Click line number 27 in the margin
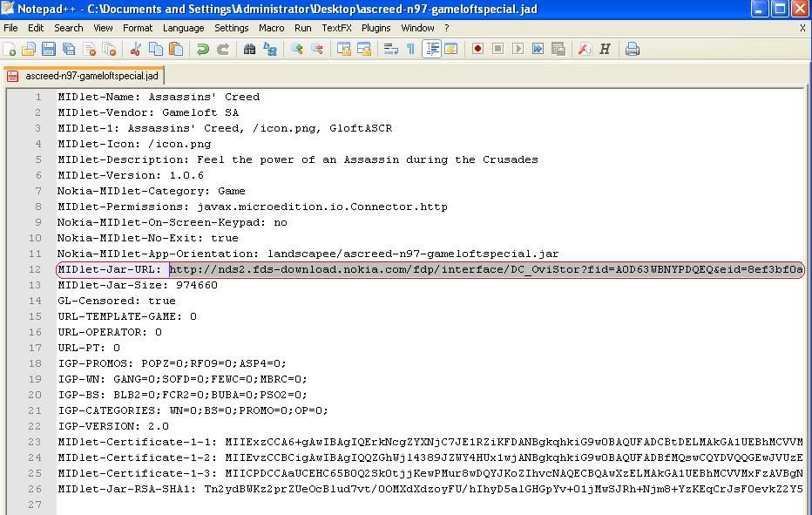This screenshot has width=812, height=515. pos(35,505)
